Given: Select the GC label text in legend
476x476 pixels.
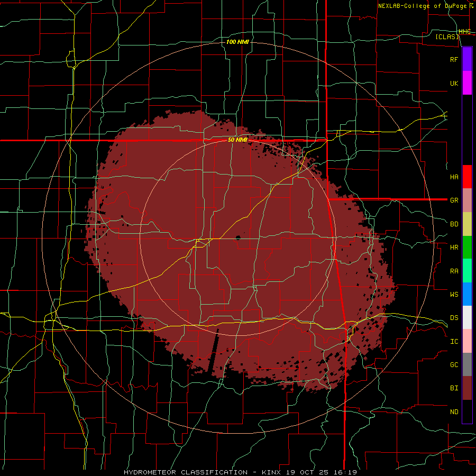Looking at the screenshot, I should coord(454,365).
